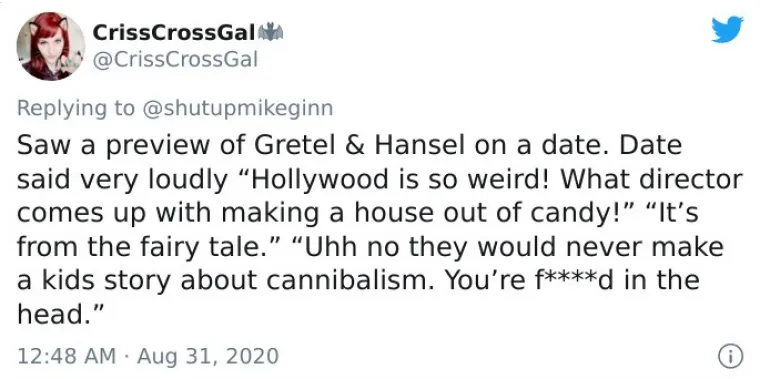Click 'What director' in the tweet body

pos(651,179)
